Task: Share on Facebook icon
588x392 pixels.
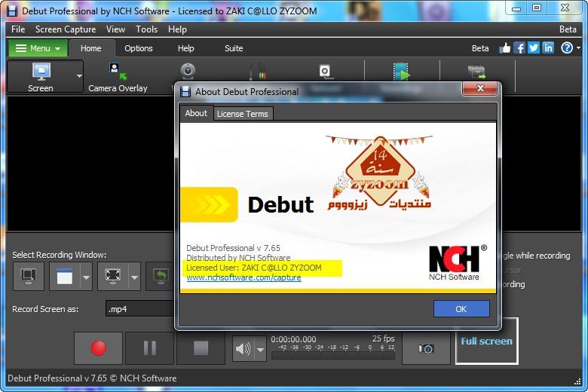Action: (x=519, y=48)
